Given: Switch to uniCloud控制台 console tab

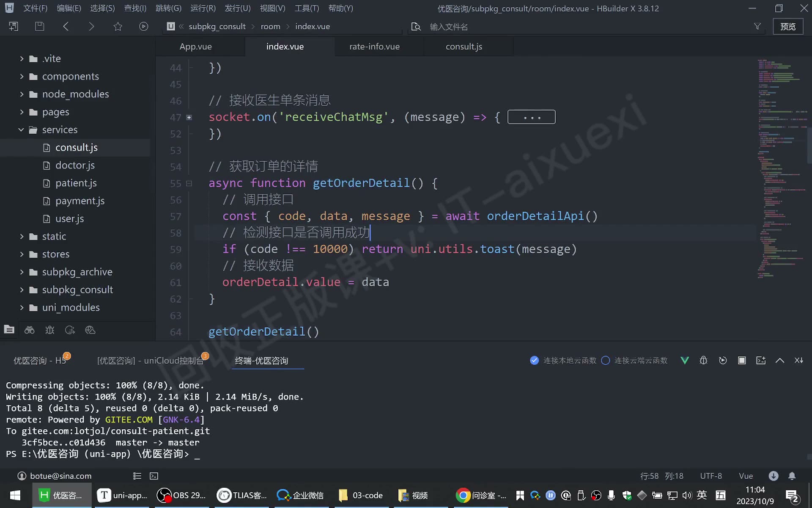Looking at the screenshot, I should 150,360.
